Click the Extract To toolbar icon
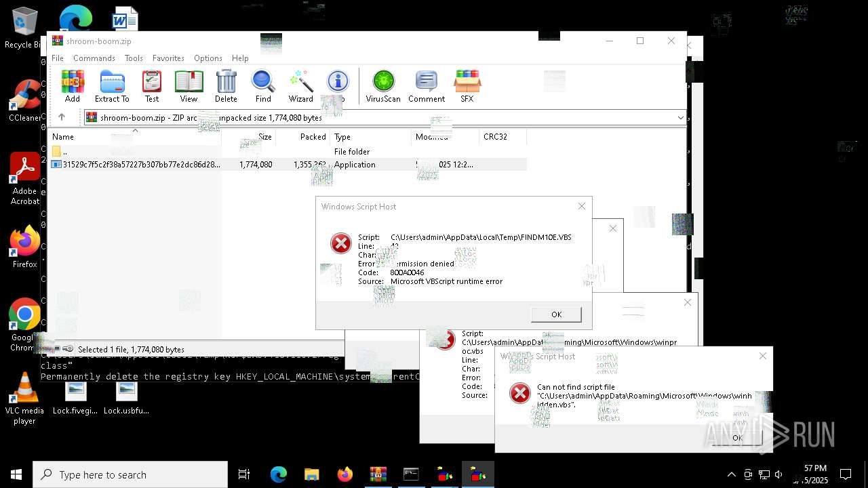This screenshot has width=868, height=488. 112,86
